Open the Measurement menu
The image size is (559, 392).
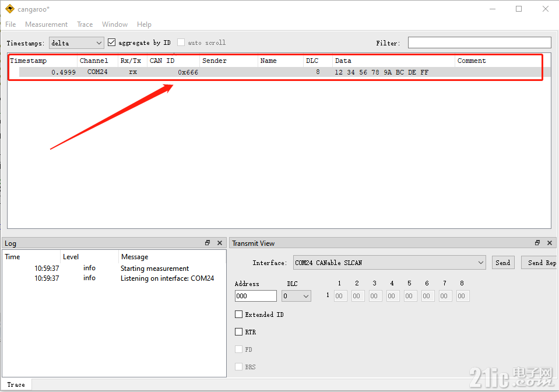click(47, 24)
